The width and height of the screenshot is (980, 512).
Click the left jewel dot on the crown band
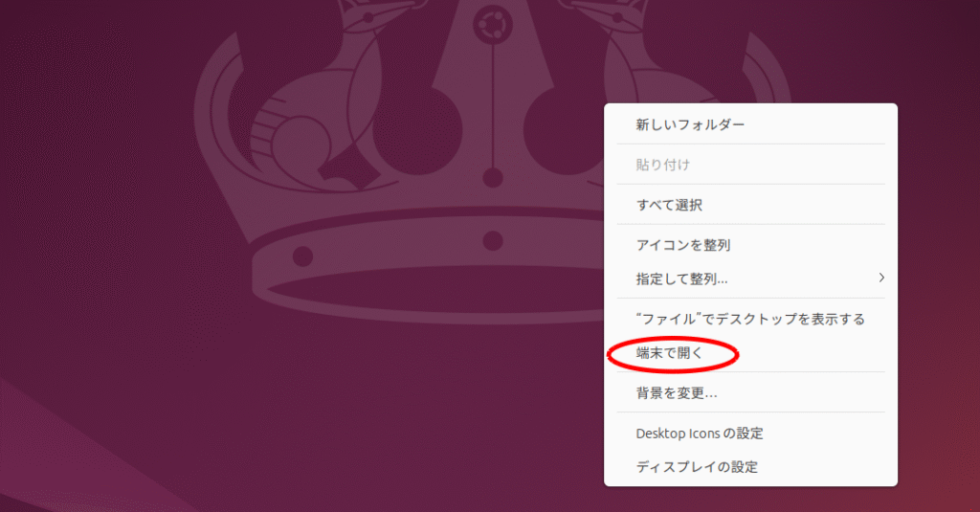tap(302, 256)
